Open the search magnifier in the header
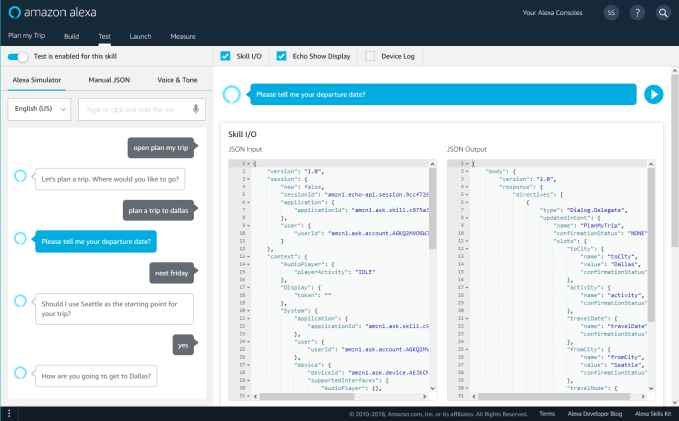Image resolution: width=679 pixels, height=421 pixels. [x=662, y=13]
